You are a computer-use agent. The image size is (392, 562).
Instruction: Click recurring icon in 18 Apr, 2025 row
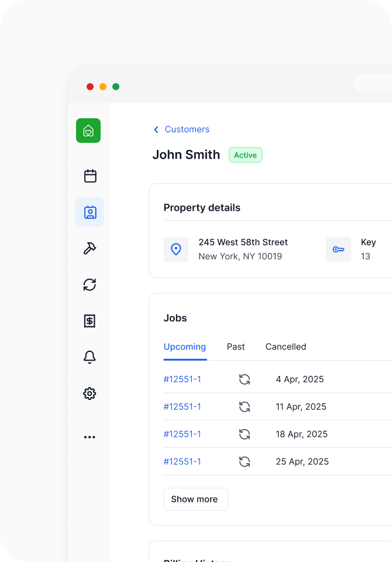245,434
